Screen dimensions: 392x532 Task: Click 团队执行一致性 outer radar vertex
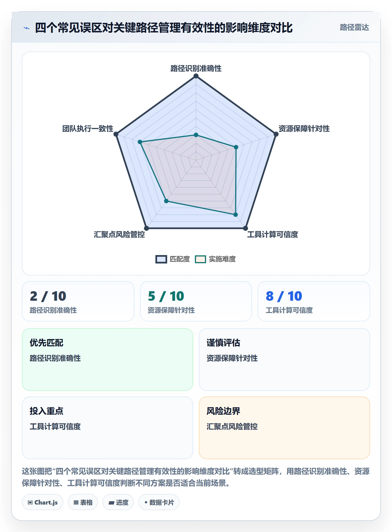(x=116, y=134)
